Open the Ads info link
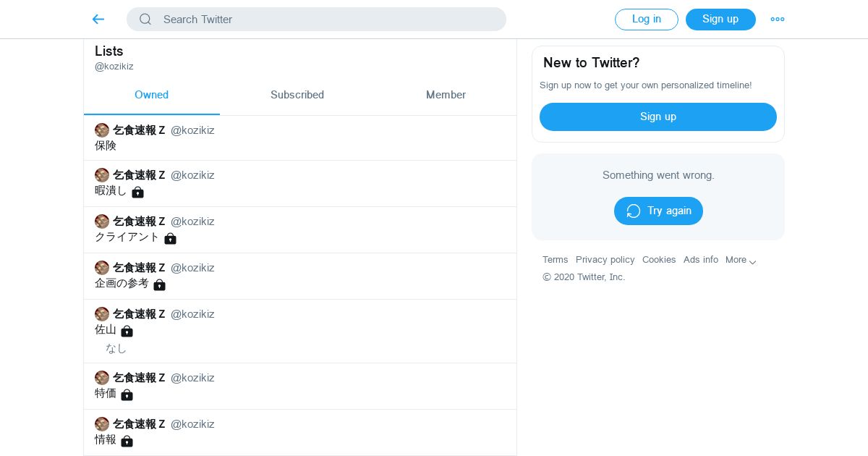Image resolution: width=868 pixels, height=456 pixels. click(701, 260)
